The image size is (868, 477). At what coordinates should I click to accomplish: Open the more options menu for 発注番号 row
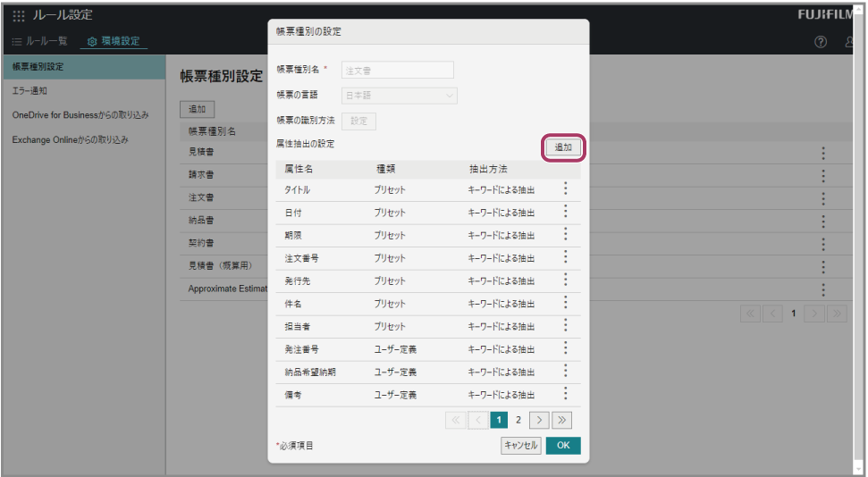click(565, 348)
